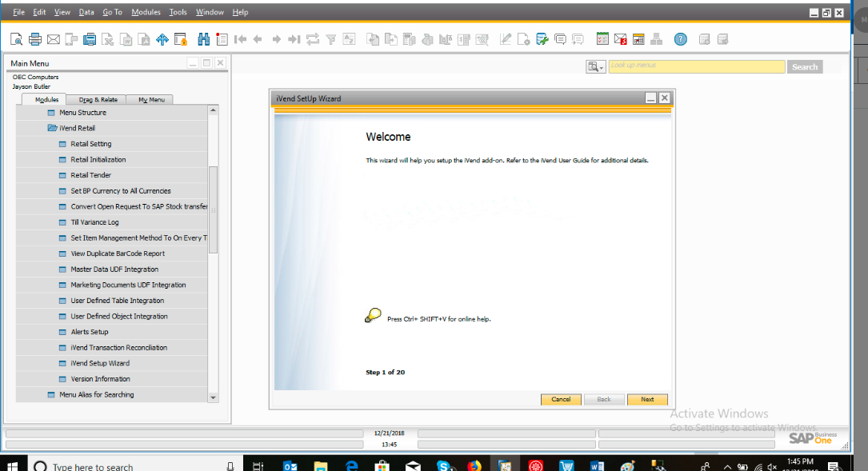Collapse the iVend Retail folder
Screen dimensions: 868x471
(53, 128)
